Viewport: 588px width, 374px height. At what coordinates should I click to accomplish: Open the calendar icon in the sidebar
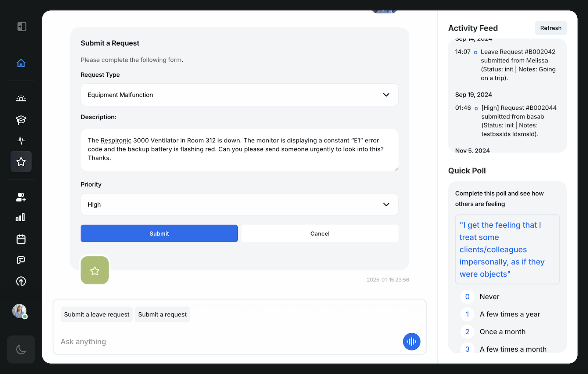click(21, 239)
